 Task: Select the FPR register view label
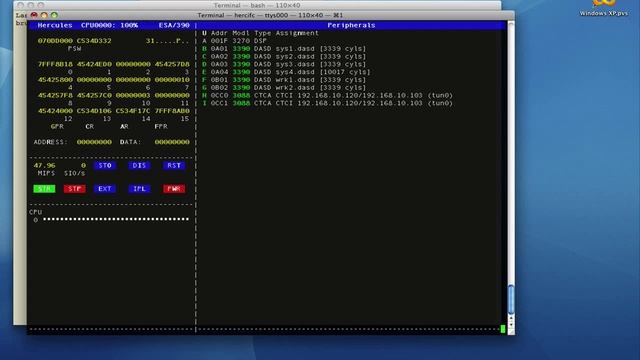[x=161, y=127]
